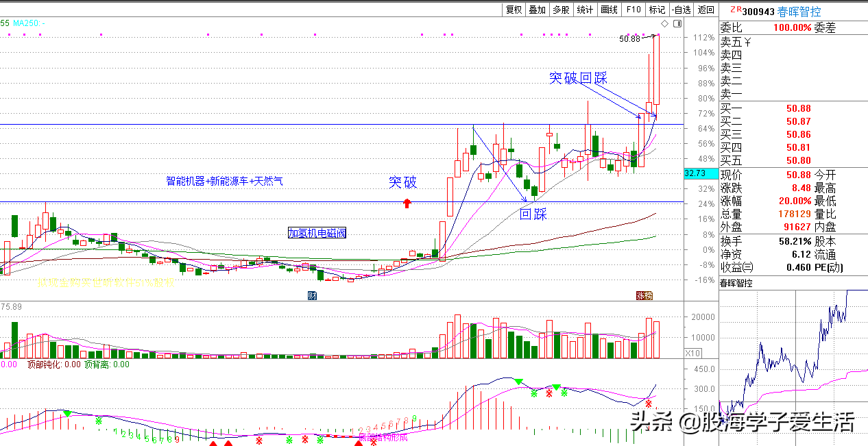
Task: Click the diamond icon above the chart
Action: (x=665, y=23)
